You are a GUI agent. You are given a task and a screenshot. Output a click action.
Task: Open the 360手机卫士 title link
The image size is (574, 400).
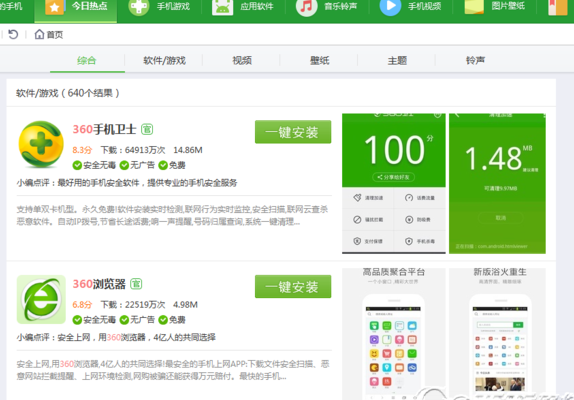coord(104,129)
